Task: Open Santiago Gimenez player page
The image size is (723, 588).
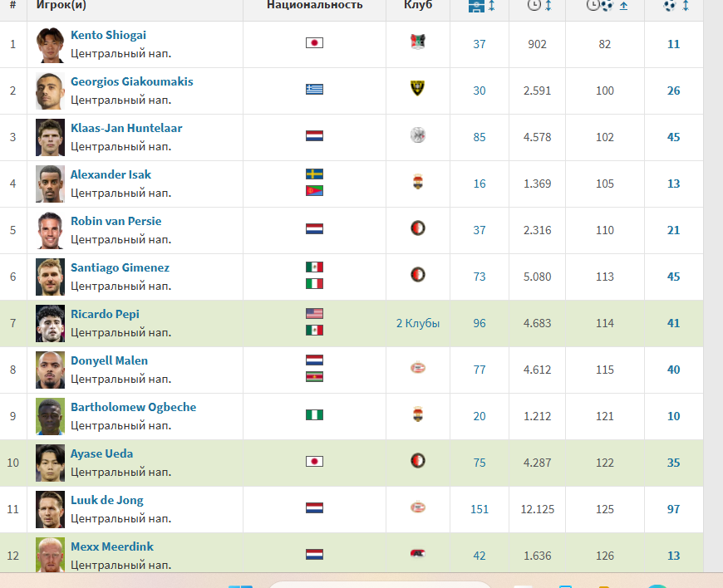Action: (120, 267)
